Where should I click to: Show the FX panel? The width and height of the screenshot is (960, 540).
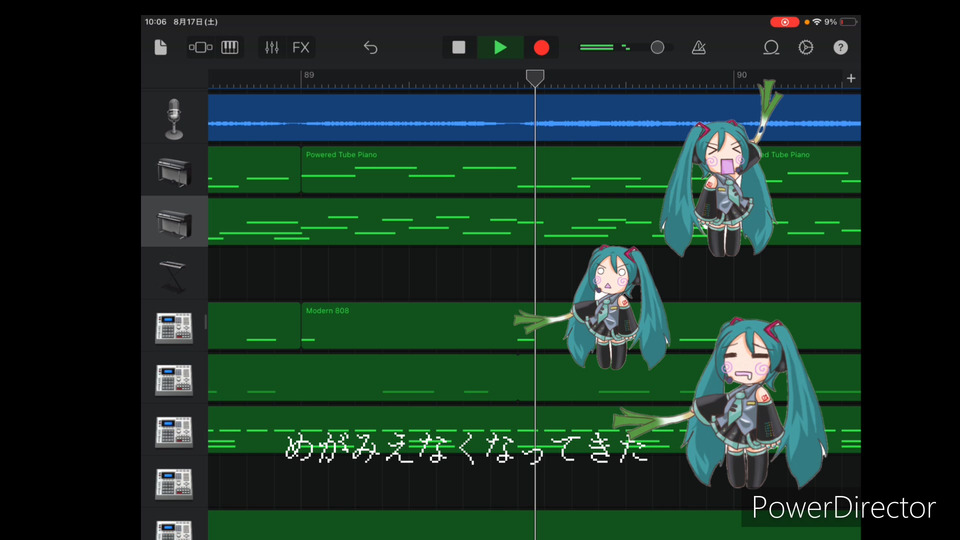(301, 47)
